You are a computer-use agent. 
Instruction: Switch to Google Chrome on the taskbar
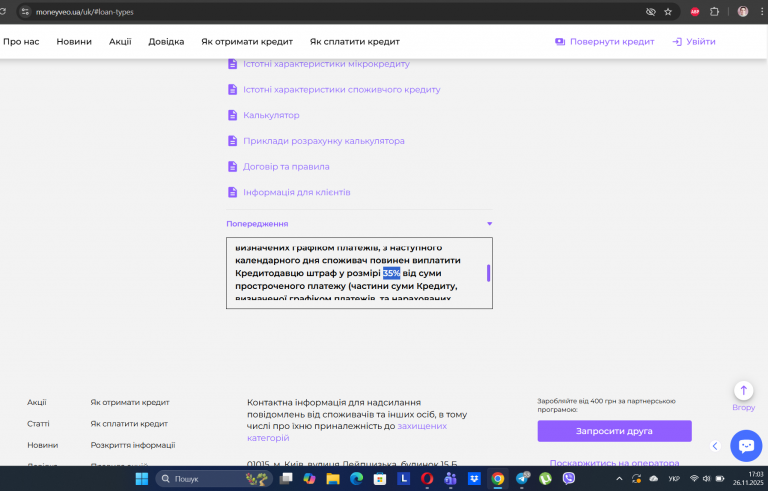[497, 479]
